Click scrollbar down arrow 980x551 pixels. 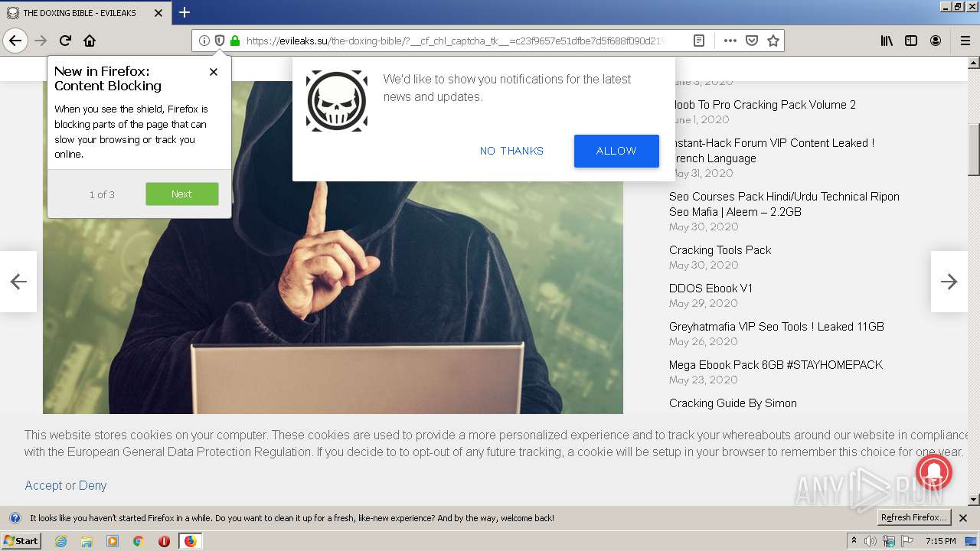pyautogui.click(x=974, y=500)
